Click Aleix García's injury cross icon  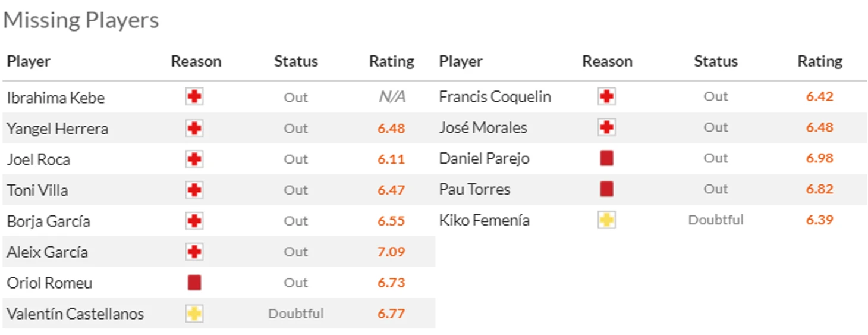tap(194, 252)
